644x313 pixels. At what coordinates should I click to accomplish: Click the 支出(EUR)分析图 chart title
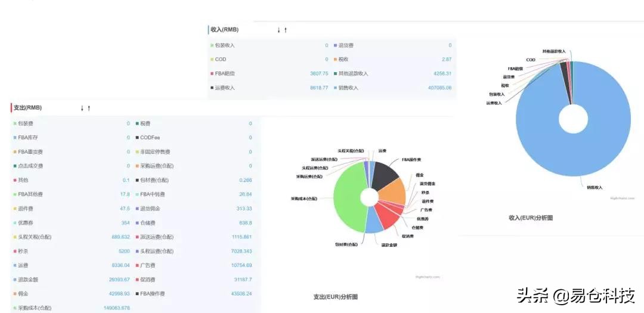(335, 296)
